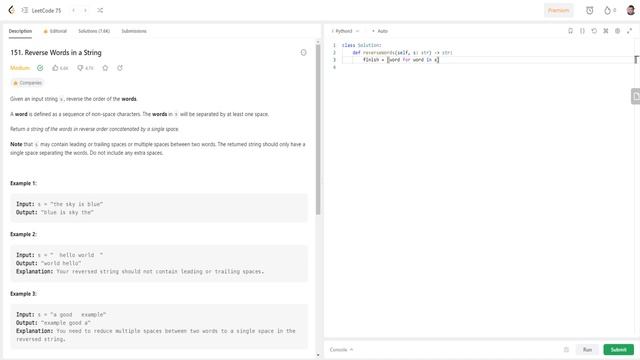Click the Medium difficulty label

[20, 68]
